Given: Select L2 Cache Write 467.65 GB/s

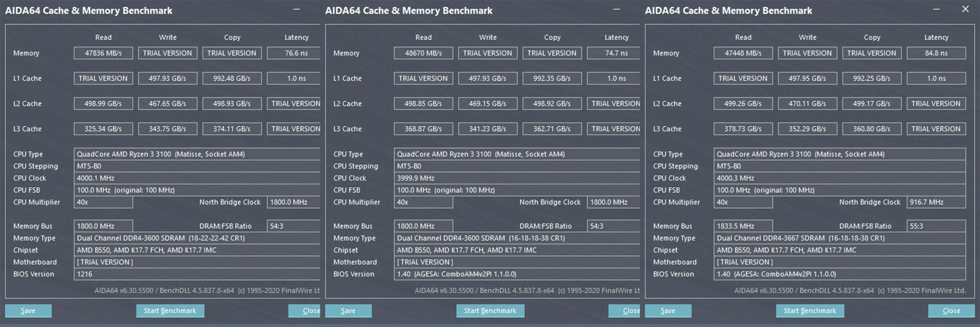Looking at the screenshot, I should coord(167,103).
